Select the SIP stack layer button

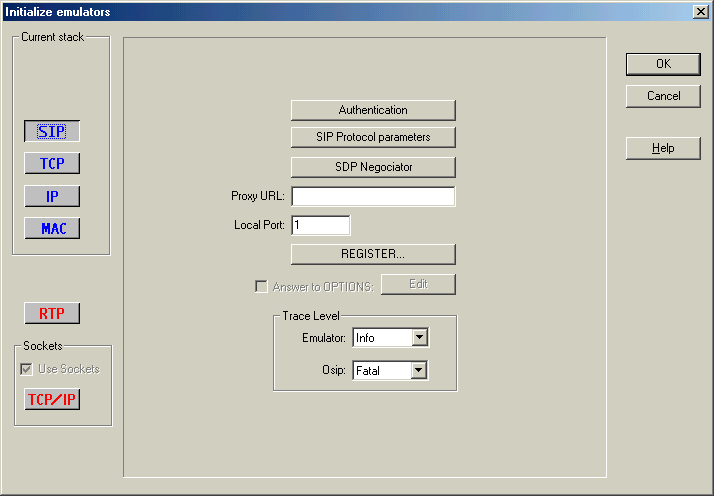pos(52,131)
